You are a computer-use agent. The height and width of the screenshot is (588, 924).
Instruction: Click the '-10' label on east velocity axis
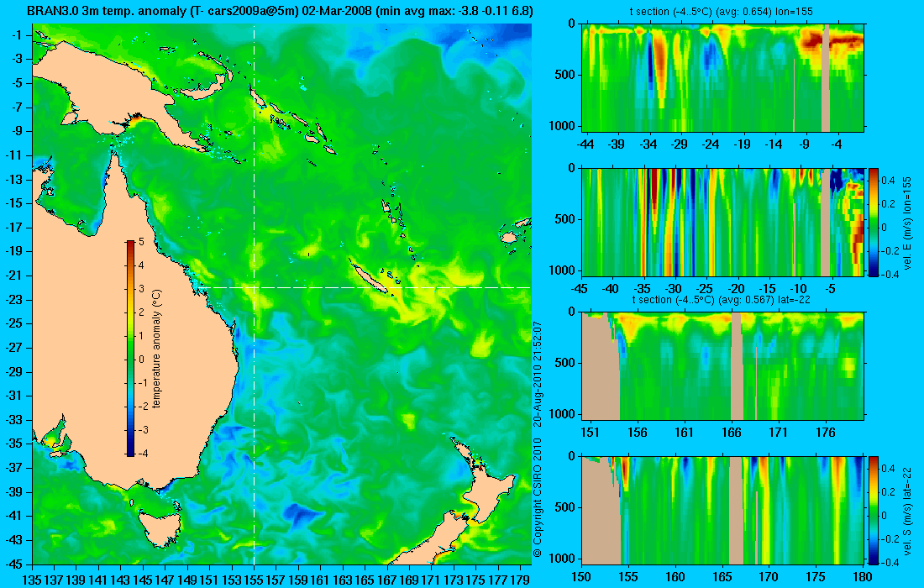coord(799,289)
